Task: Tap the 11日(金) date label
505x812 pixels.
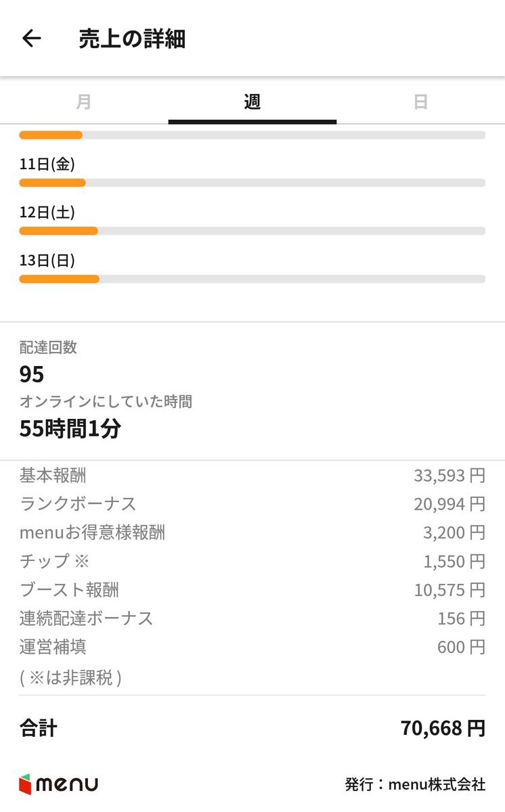Action: coord(47,164)
